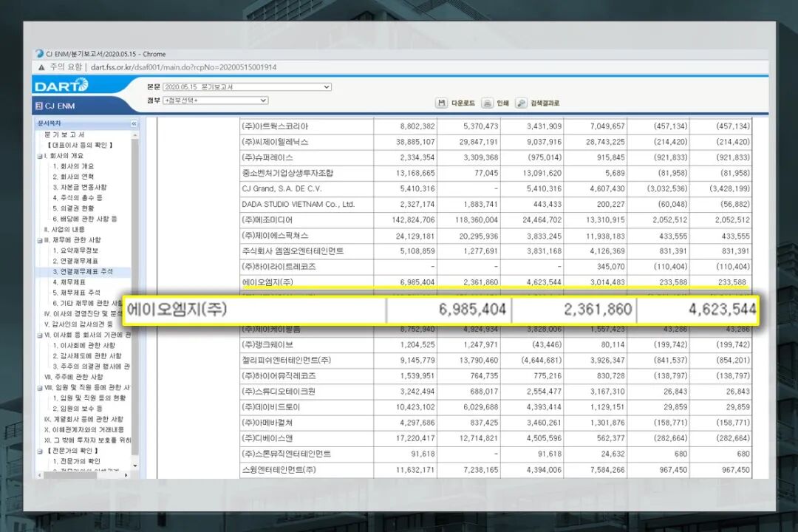
Task: Click 17,220,417 value in 디베이스앤 row
Action: [x=415, y=438]
